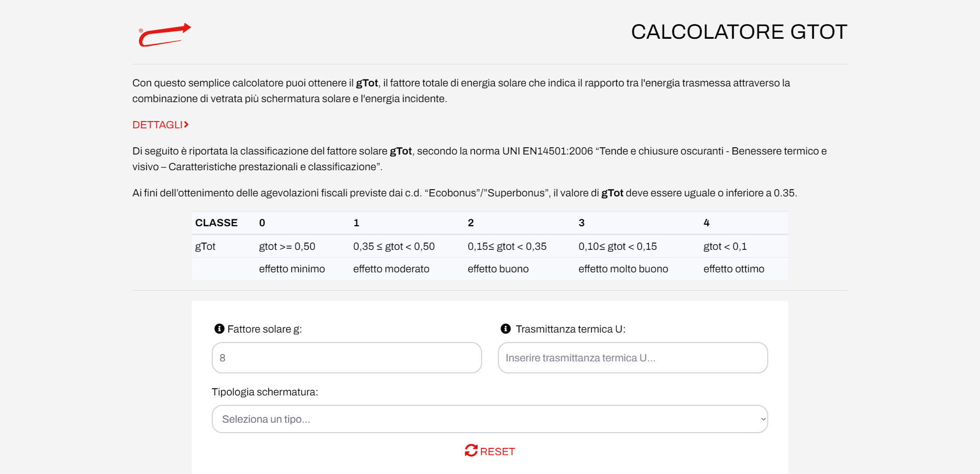Select the "0,15≤ gtot < 0,35" cell

point(507,246)
